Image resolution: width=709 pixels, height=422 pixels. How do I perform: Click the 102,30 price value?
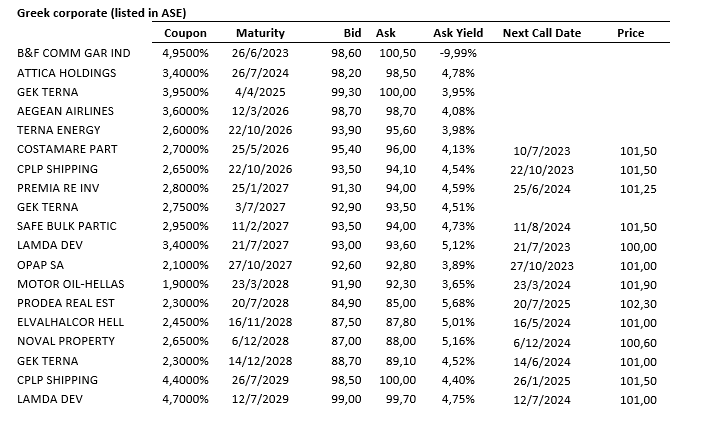coord(636,303)
